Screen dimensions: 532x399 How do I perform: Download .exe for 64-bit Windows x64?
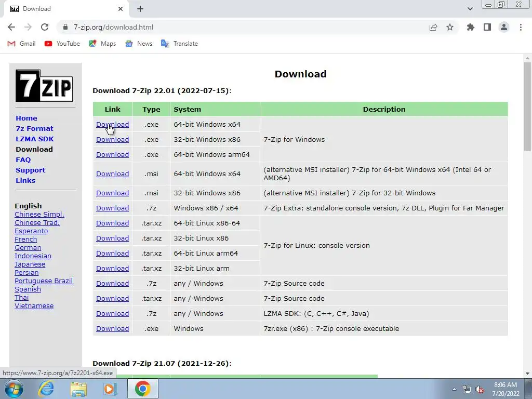(112, 125)
